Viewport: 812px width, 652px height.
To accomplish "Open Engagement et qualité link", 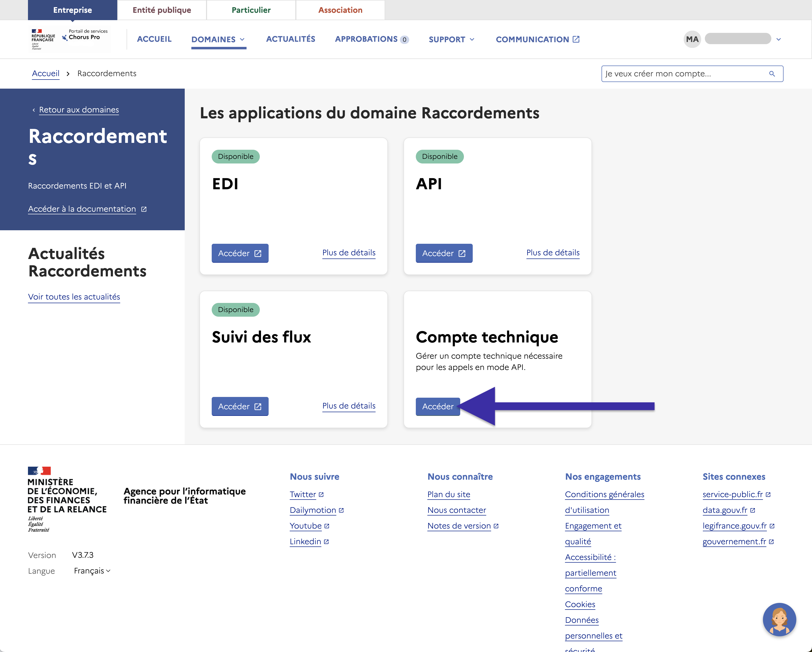I will click(x=593, y=534).
